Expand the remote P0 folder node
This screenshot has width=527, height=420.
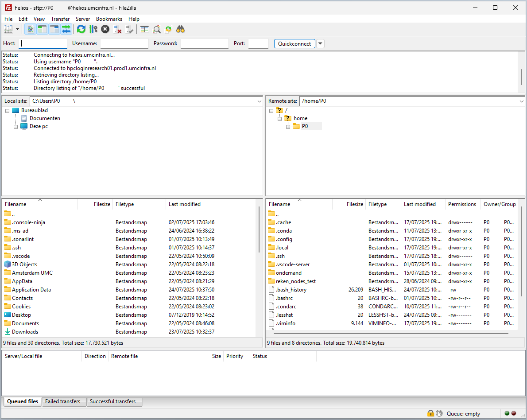click(x=288, y=127)
